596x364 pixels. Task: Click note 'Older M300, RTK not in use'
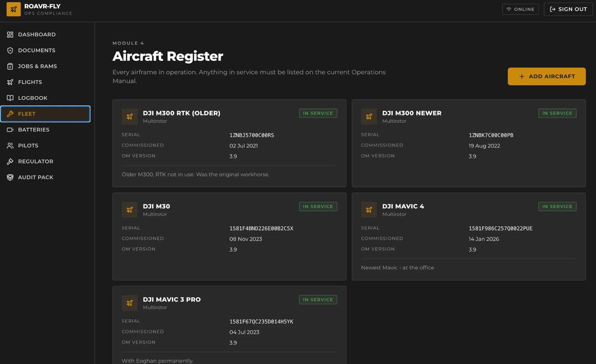196,175
